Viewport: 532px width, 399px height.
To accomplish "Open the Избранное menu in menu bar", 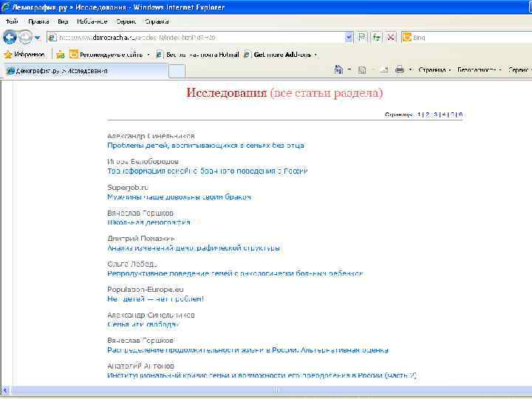I will pyautogui.click(x=92, y=21).
